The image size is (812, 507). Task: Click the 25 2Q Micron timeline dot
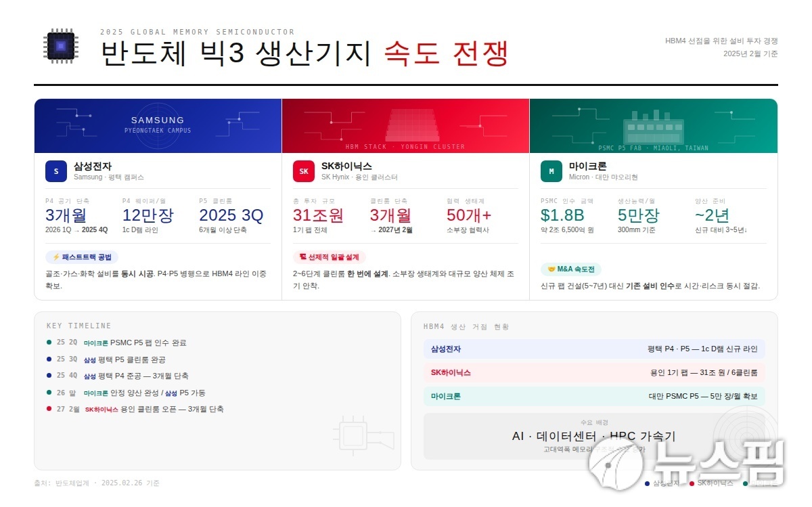49,343
